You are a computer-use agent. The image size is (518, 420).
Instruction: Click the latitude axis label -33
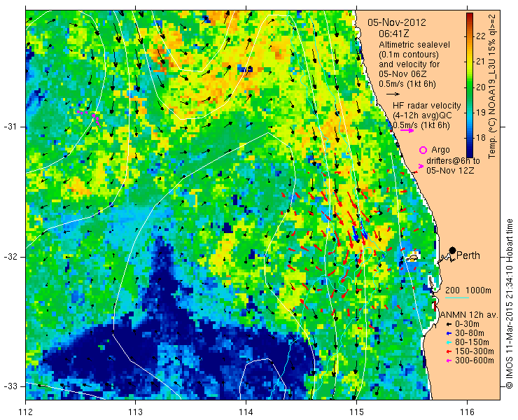tap(10, 386)
